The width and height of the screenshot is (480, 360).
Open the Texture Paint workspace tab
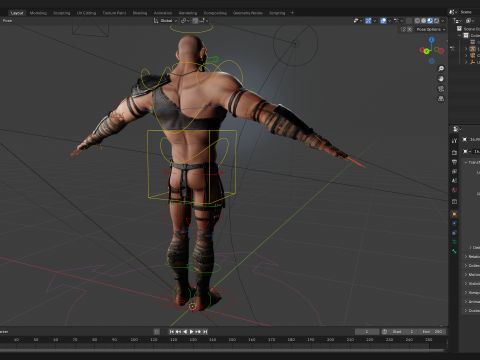coord(114,13)
